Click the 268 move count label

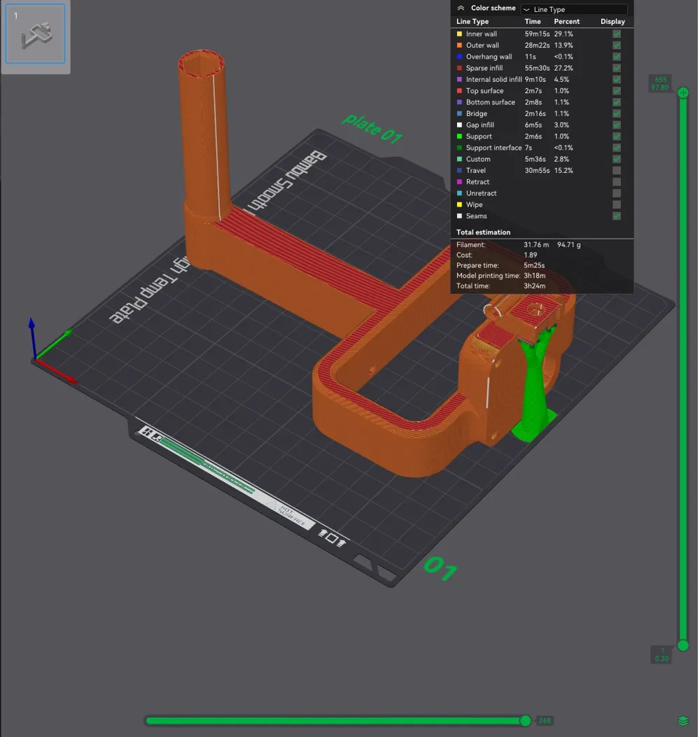[544, 721]
